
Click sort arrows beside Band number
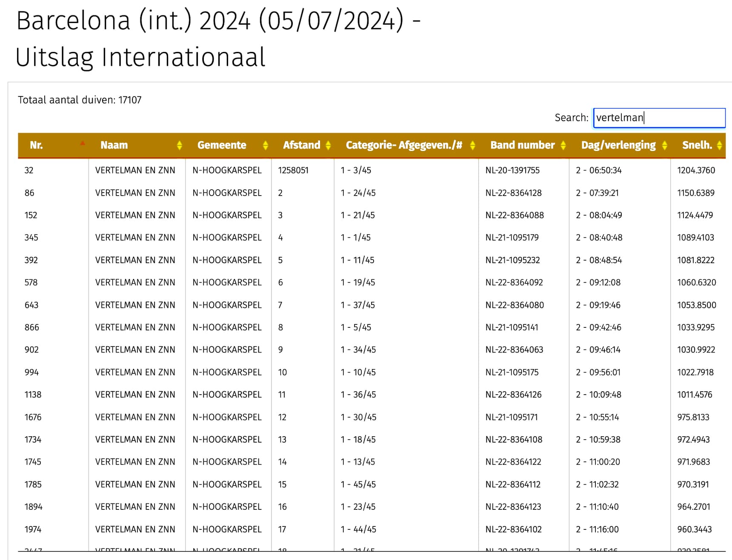563,145
